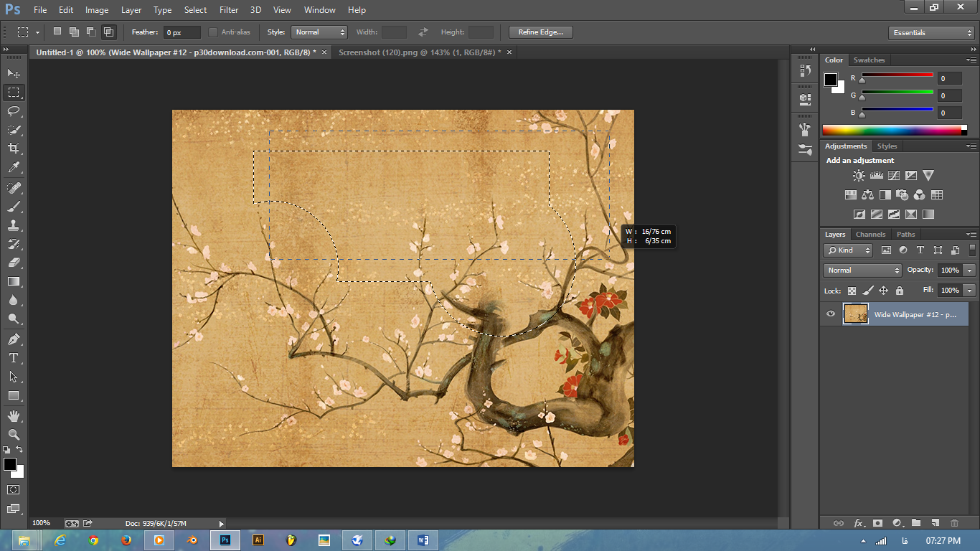This screenshot has height=551, width=980.
Task: Open the Image menu
Action: [97, 10]
